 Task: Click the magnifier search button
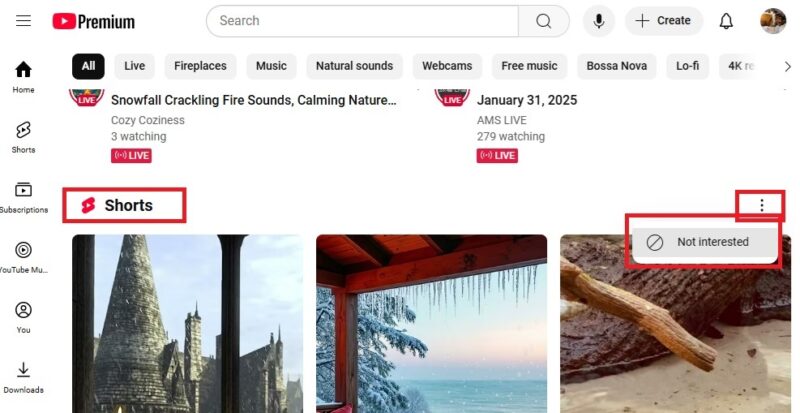pyautogui.click(x=543, y=21)
